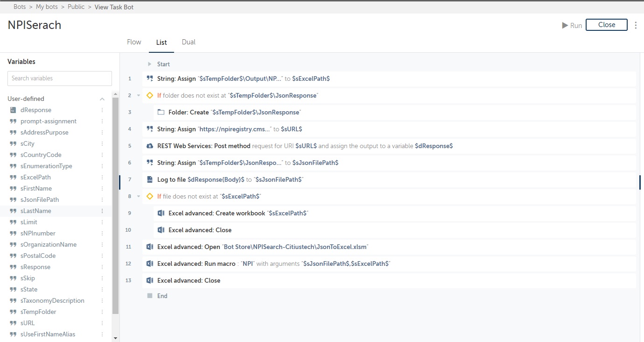Screen dimensions: 644x342
Task: Click the My bots breadcrumb link
Action: pyautogui.click(x=47, y=7)
